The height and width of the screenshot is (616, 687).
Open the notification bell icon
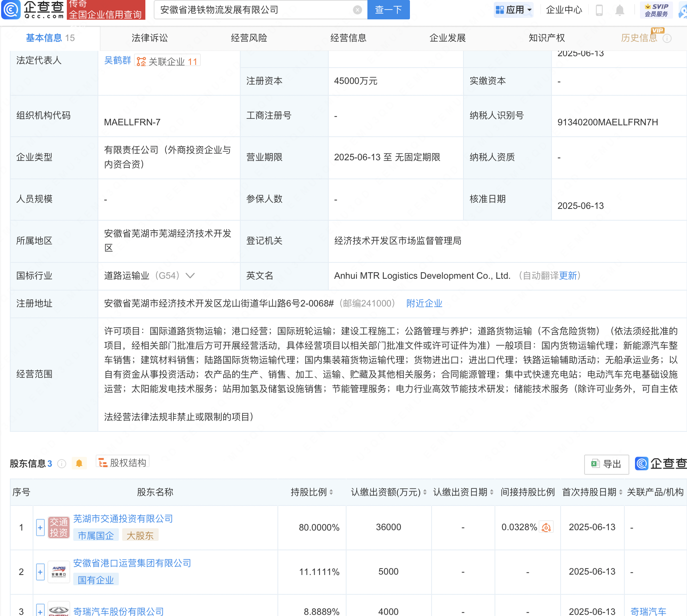(x=619, y=10)
